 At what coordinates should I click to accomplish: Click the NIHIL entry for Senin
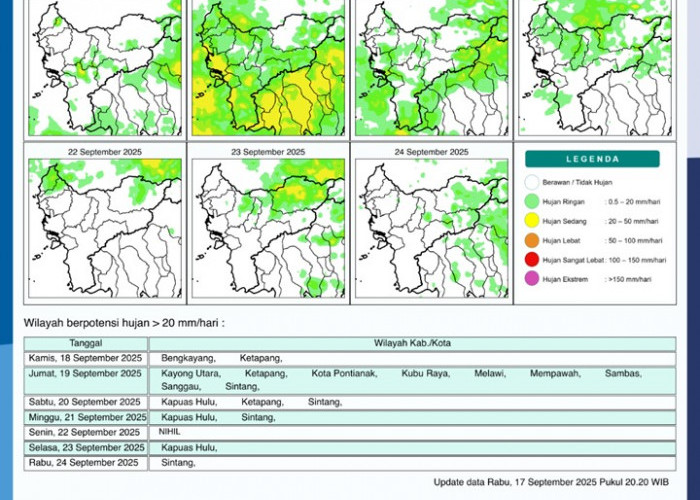(x=171, y=432)
